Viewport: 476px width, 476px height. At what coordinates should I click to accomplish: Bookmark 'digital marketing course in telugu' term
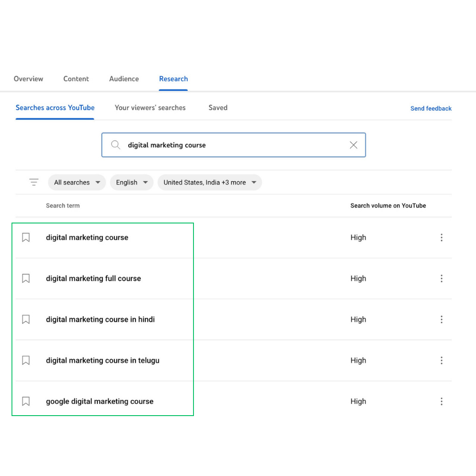26,361
